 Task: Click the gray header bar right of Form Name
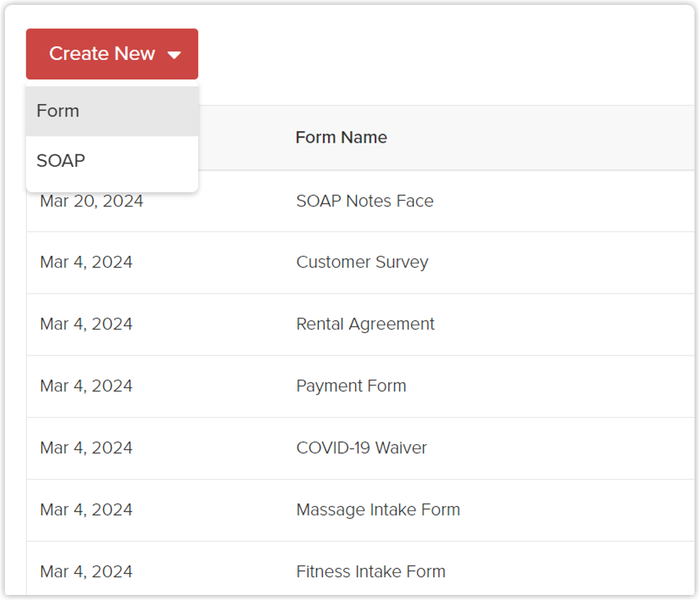pyautogui.click(x=552, y=137)
